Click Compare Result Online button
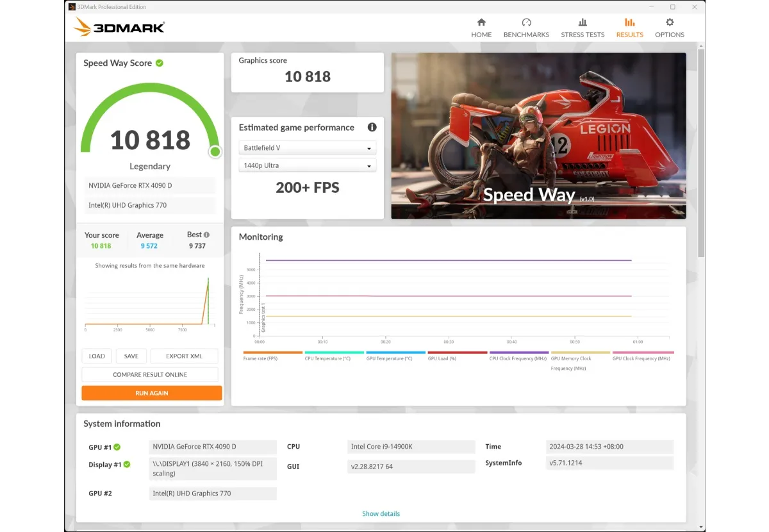The height and width of the screenshot is (532, 769). pos(150,374)
